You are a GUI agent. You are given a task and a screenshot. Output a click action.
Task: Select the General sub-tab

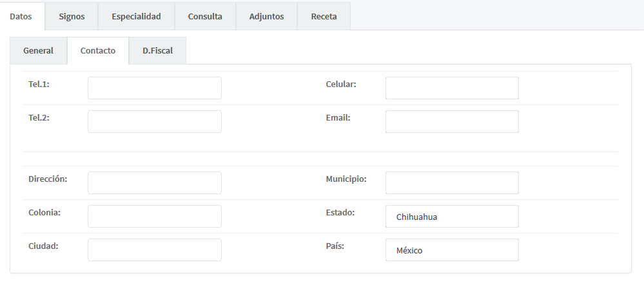click(x=38, y=51)
